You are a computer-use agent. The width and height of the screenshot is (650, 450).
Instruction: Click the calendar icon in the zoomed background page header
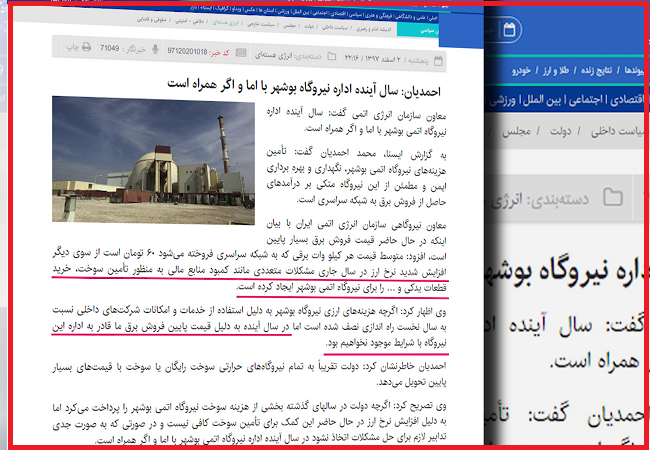(509, 30)
